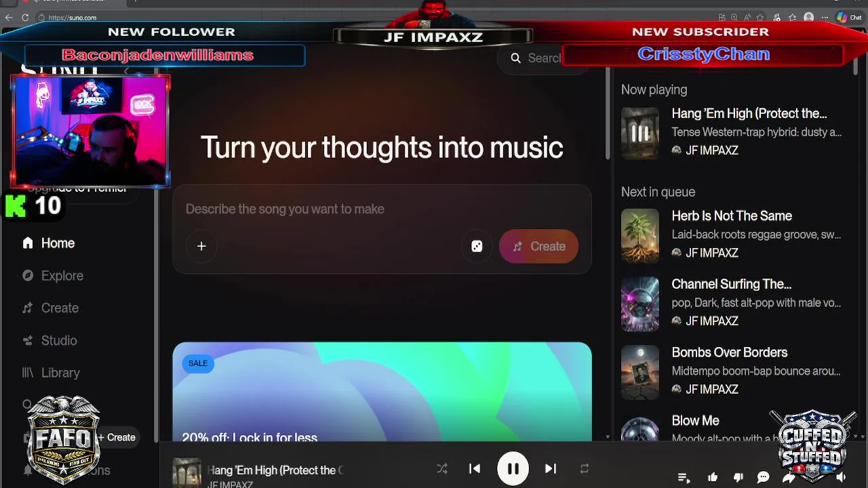Click Bombs Over Borders cover art
The height and width of the screenshot is (488, 868).
click(x=640, y=372)
